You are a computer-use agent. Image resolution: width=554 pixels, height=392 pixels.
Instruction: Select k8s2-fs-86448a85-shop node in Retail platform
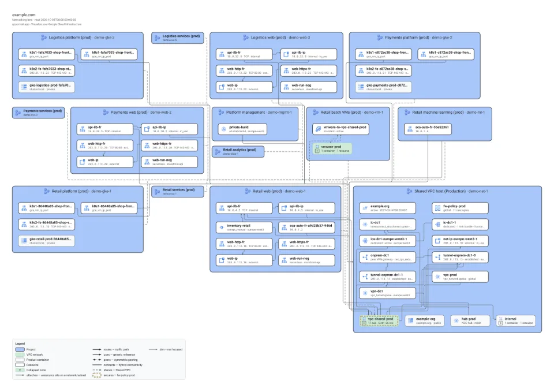(x=47, y=225)
